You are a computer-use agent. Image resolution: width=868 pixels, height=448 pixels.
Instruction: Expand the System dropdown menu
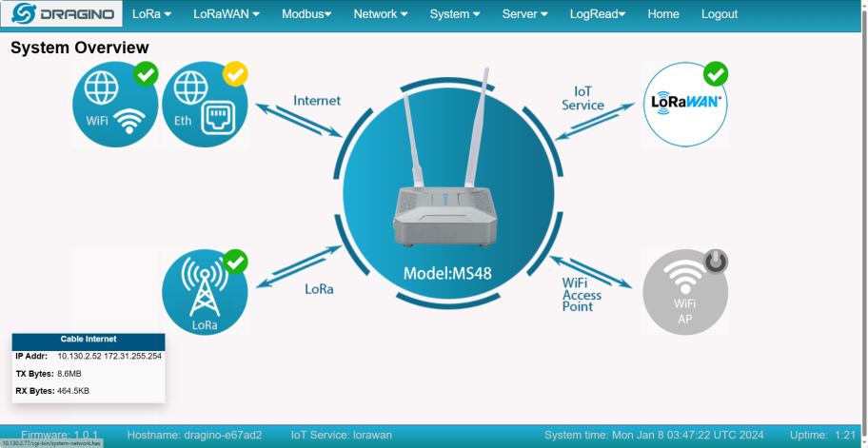coord(455,14)
